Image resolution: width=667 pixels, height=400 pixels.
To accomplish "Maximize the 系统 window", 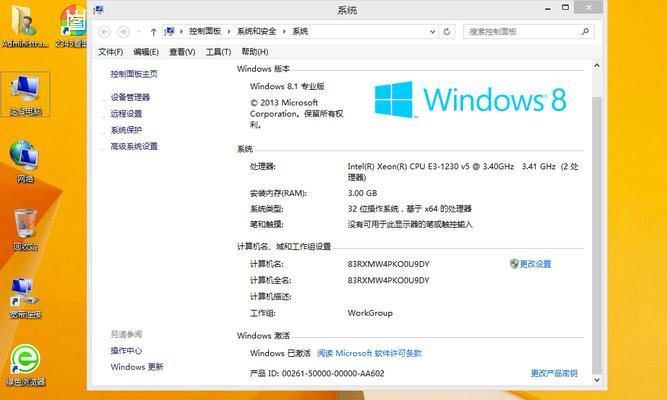I will 565,8.
